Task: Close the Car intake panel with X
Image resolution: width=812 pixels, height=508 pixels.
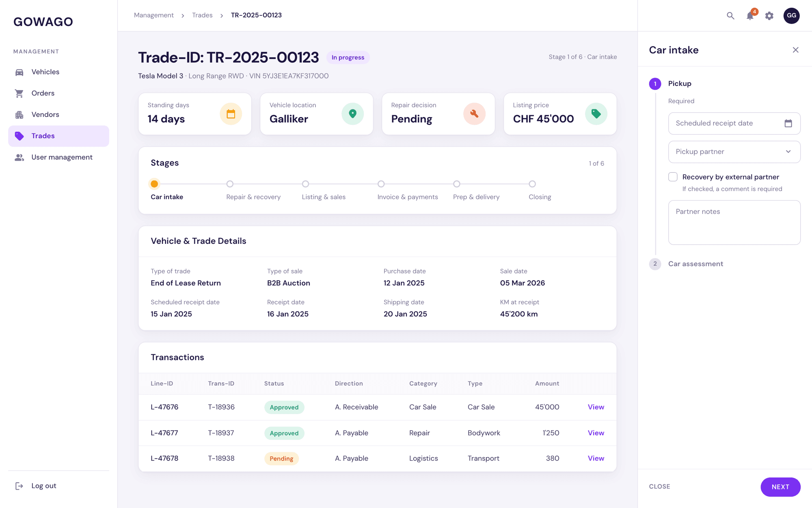Action: click(795, 50)
